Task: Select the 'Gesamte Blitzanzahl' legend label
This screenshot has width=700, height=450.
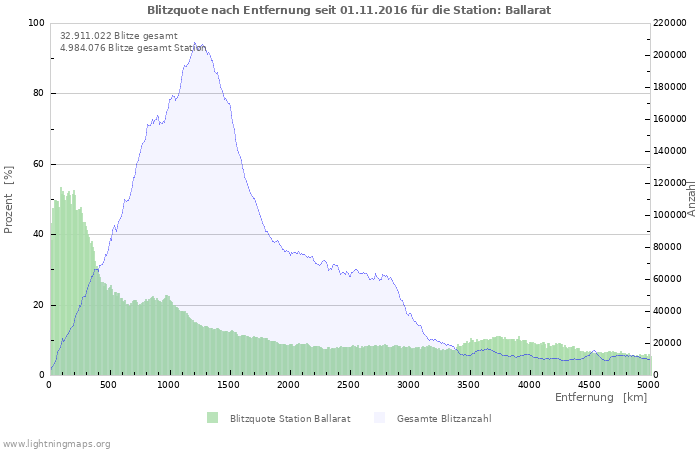Action: (x=444, y=418)
